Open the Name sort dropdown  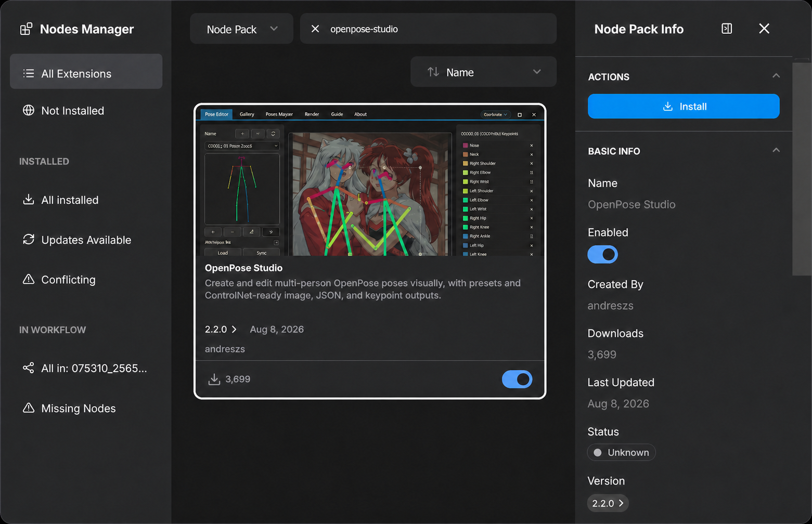(x=483, y=72)
